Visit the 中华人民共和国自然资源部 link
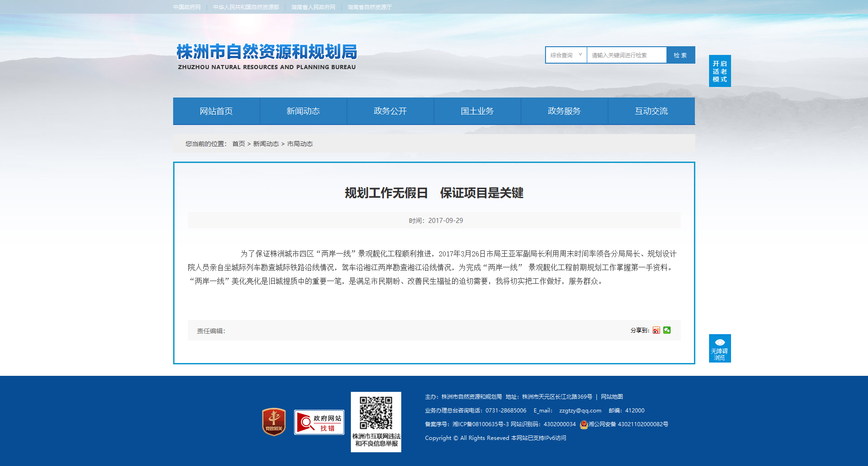The width and height of the screenshot is (868, 466). click(246, 7)
